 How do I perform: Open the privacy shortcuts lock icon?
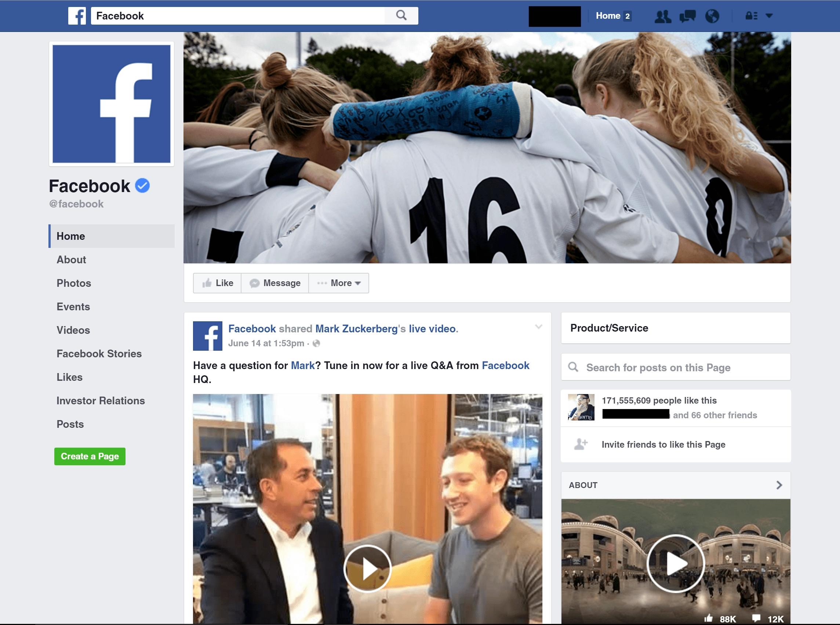[x=751, y=16]
